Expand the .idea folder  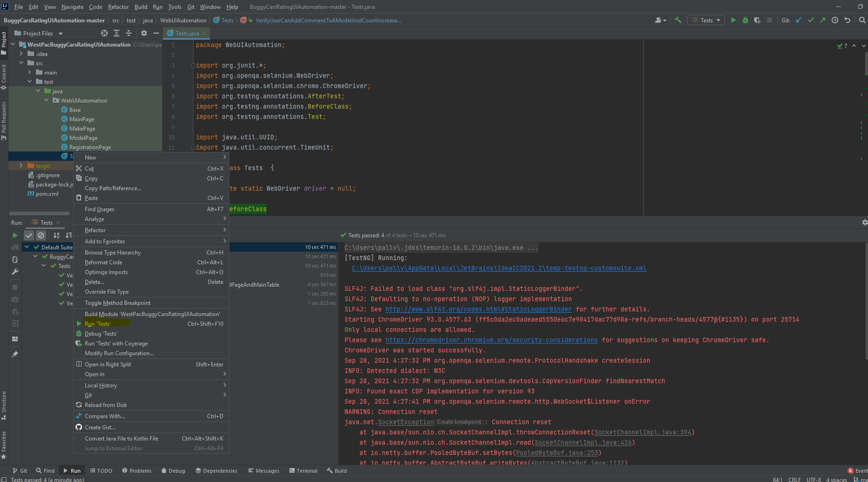click(x=21, y=54)
